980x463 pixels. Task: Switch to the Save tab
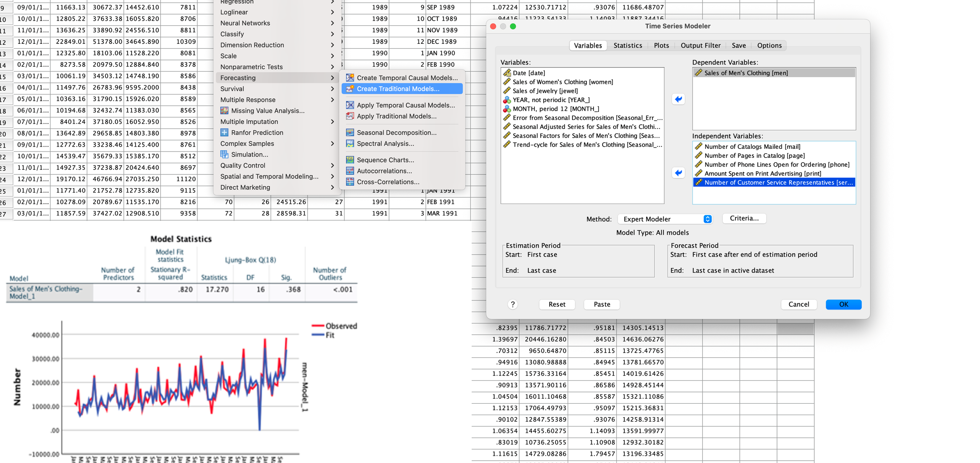click(x=738, y=45)
